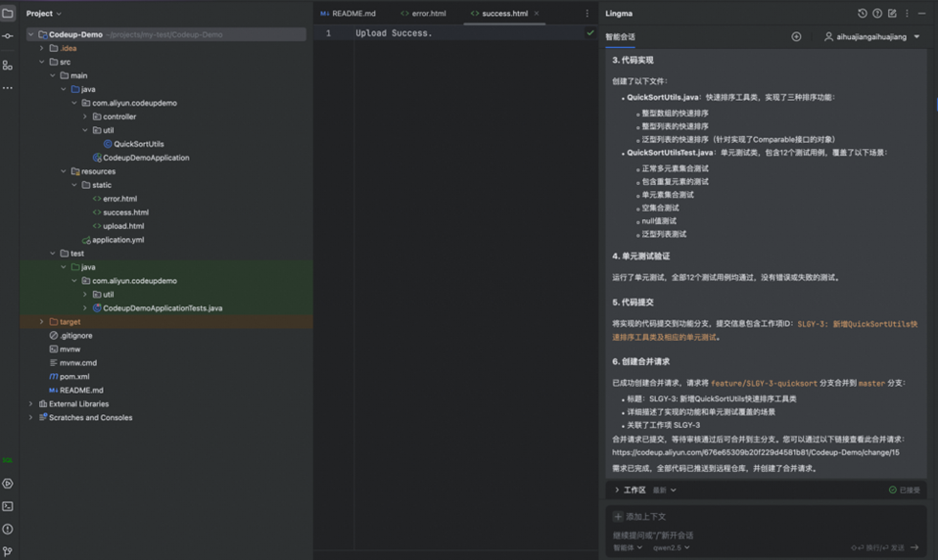Open the Git tool window at bottom left
938x560 pixels.
(8, 551)
